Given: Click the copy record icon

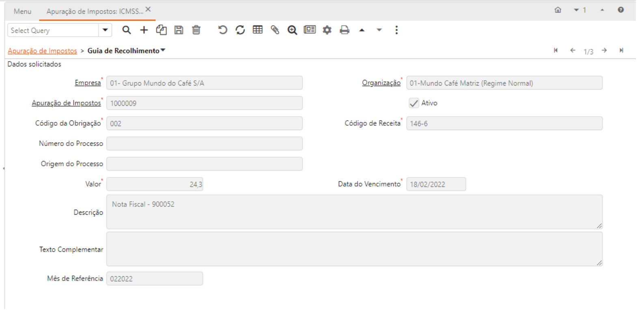Looking at the screenshot, I should point(162,30).
